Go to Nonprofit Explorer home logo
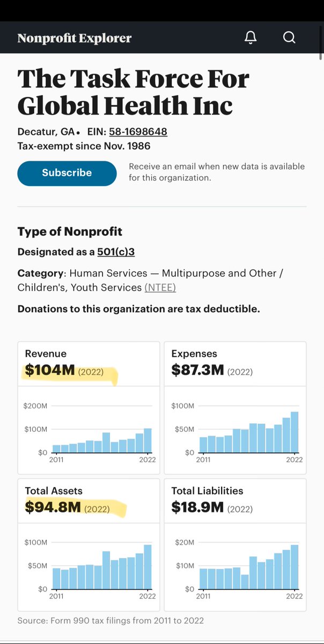Screen dimensions: 324x644 74,38
